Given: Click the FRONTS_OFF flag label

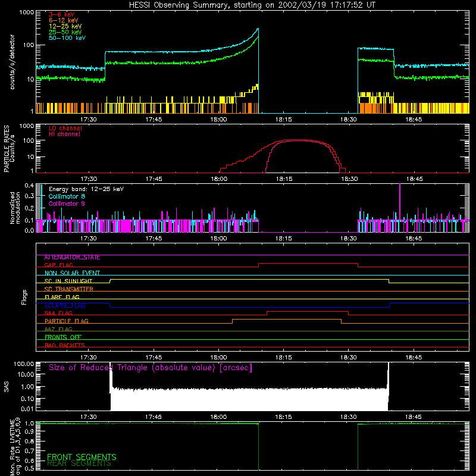Looking at the screenshot, I should click(63, 337).
